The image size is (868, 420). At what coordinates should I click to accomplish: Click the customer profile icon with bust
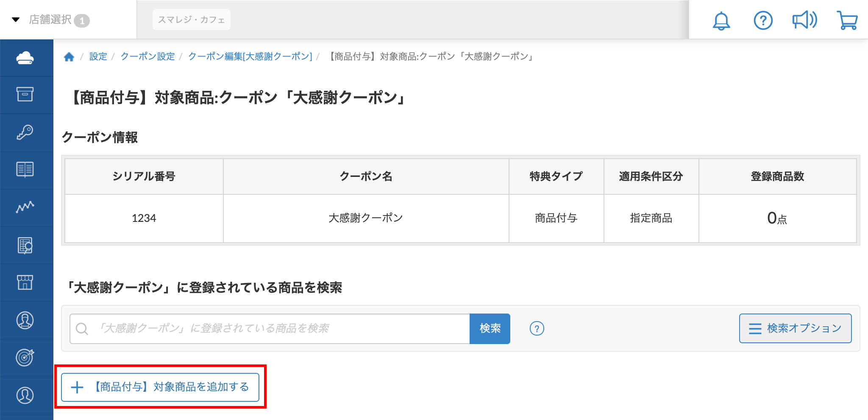pyautogui.click(x=25, y=320)
